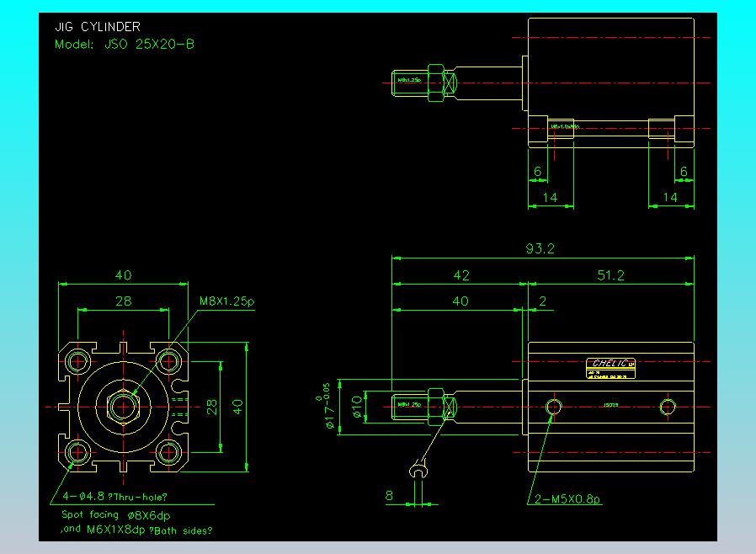The width and height of the screenshot is (756, 554).
Task: Select the CHELIC logo on cylinder body
Action: point(610,364)
